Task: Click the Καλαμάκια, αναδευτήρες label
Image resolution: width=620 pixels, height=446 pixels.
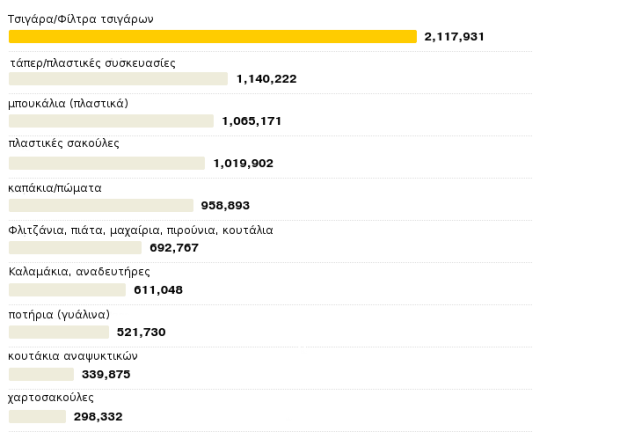Action: (79, 272)
